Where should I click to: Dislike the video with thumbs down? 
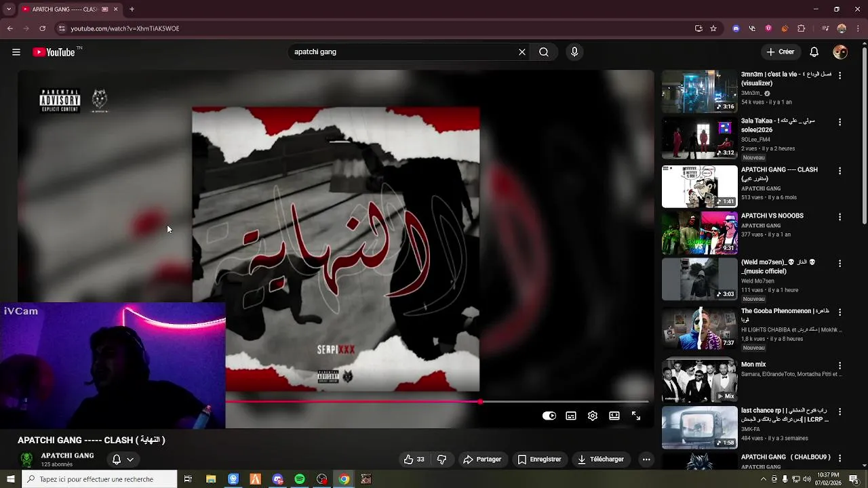pos(442,460)
